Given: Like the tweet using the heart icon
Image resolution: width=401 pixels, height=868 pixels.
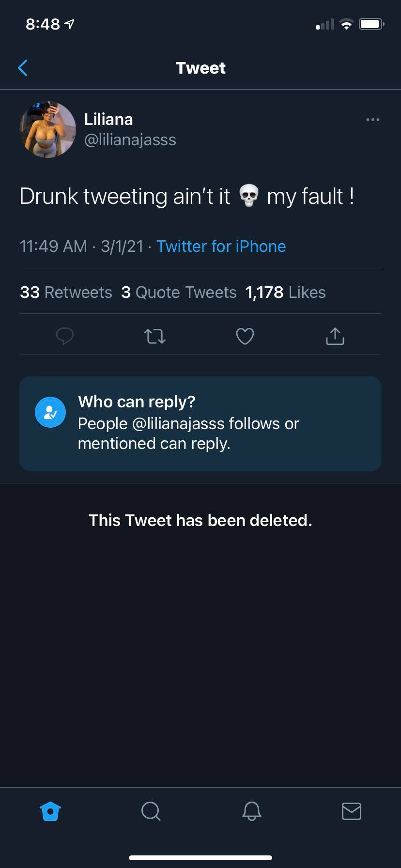Looking at the screenshot, I should pos(245,336).
